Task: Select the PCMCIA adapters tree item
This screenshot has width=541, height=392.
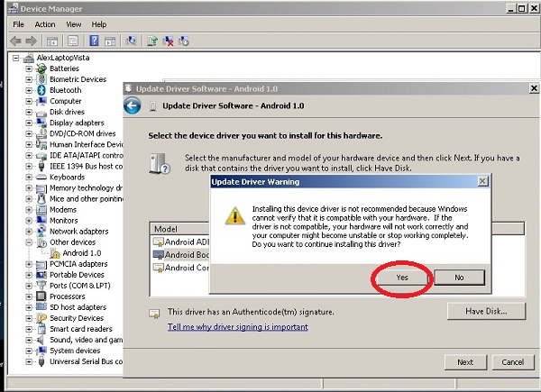Action: pyautogui.click(x=78, y=264)
